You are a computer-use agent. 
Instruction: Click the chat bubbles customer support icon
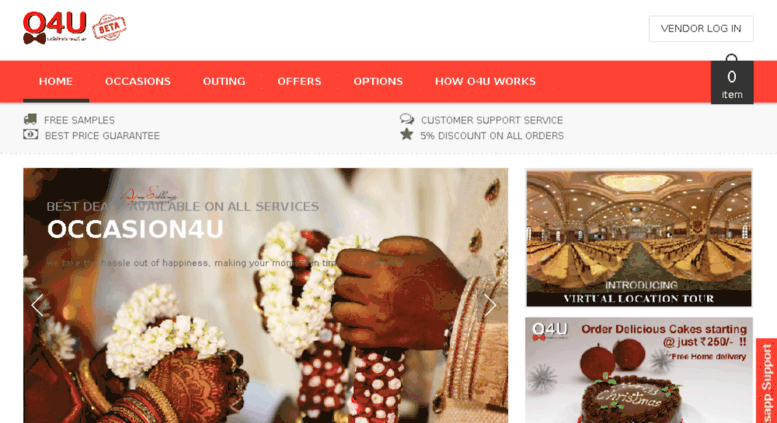[x=407, y=119]
